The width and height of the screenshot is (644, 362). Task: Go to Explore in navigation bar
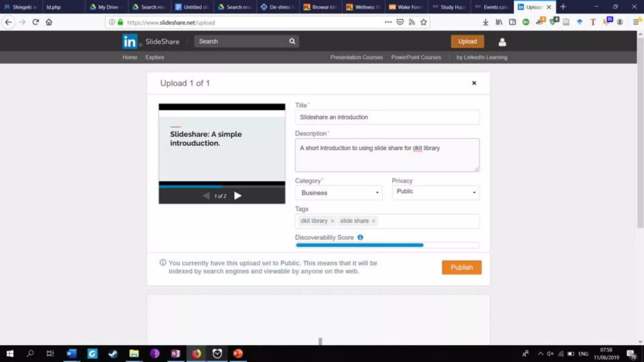155,57
